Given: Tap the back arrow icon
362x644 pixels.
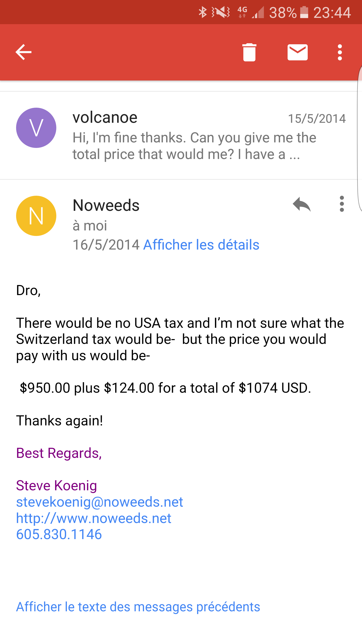Looking at the screenshot, I should point(24,52).
